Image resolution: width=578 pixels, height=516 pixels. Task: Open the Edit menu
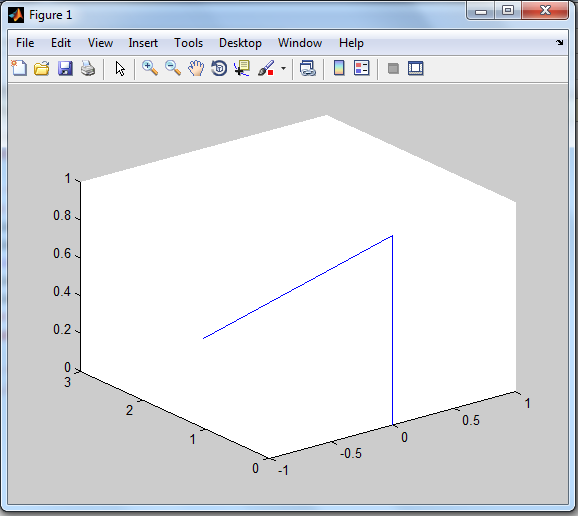pyautogui.click(x=61, y=43)
